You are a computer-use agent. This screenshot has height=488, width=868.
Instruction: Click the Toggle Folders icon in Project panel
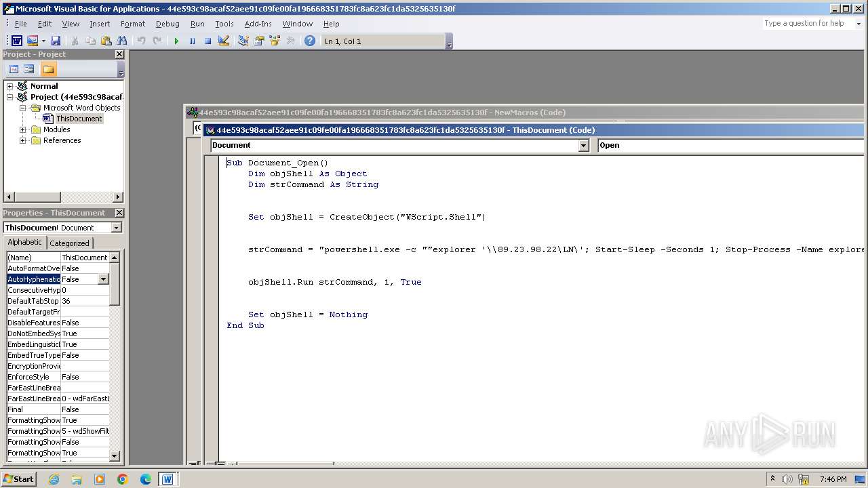tap(48, 69)
